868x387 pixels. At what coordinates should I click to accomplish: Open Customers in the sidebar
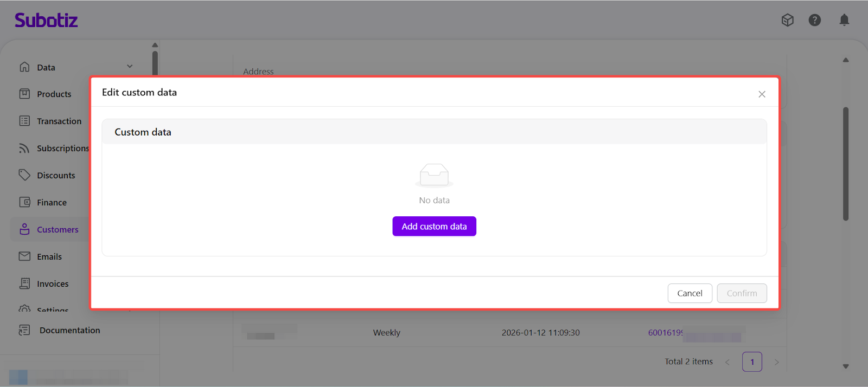(57, 230)
